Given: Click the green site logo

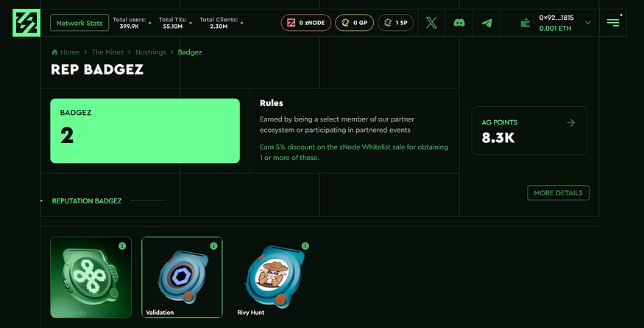Looking at the screenshot, I should coord(26,23).
